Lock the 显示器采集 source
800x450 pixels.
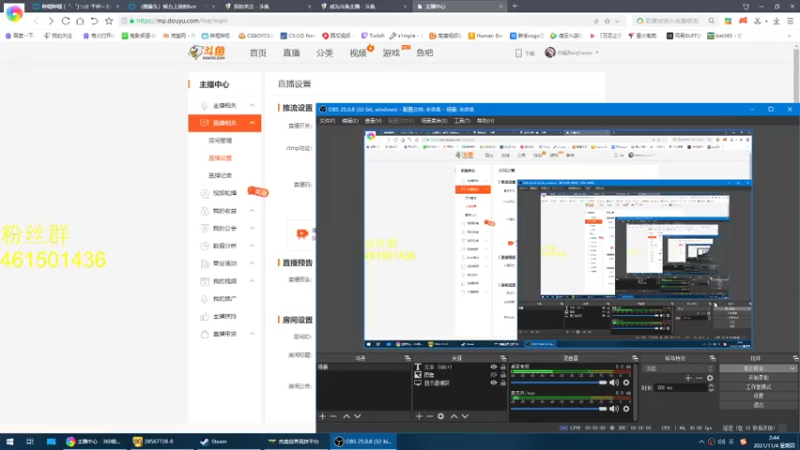tap(503, 383)
